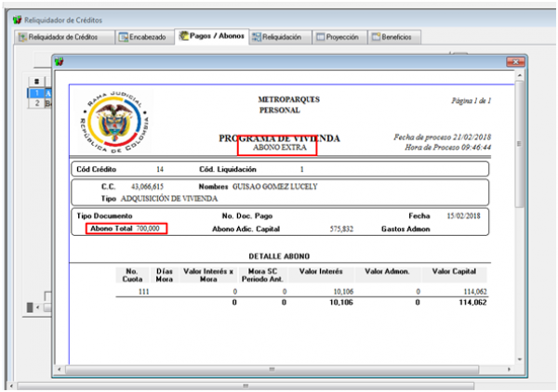Click the report's vertical scrollbar down arrow
Image resolution: width=558 pixels, height=392 pixels.
[x=520, y=359]
